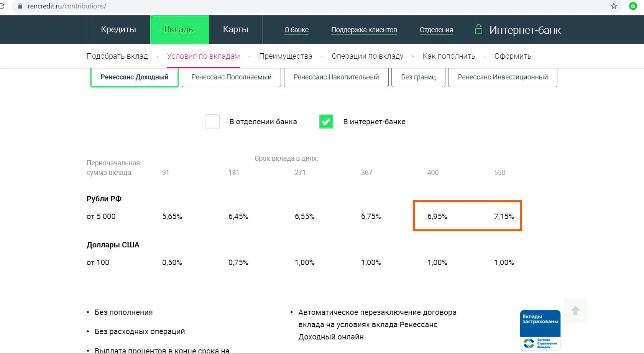Go to 'Подобрать вклад' section
644x354 pixels.
[117, 56]
